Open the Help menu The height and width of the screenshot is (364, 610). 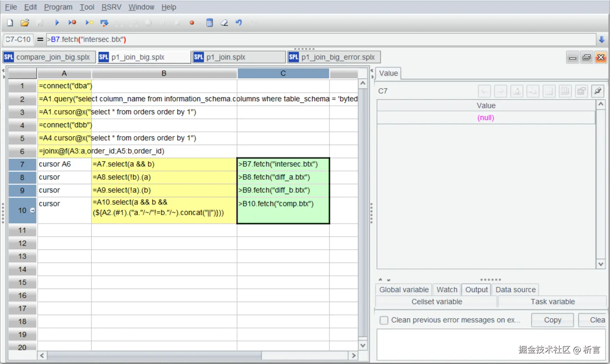coord(169,7)
